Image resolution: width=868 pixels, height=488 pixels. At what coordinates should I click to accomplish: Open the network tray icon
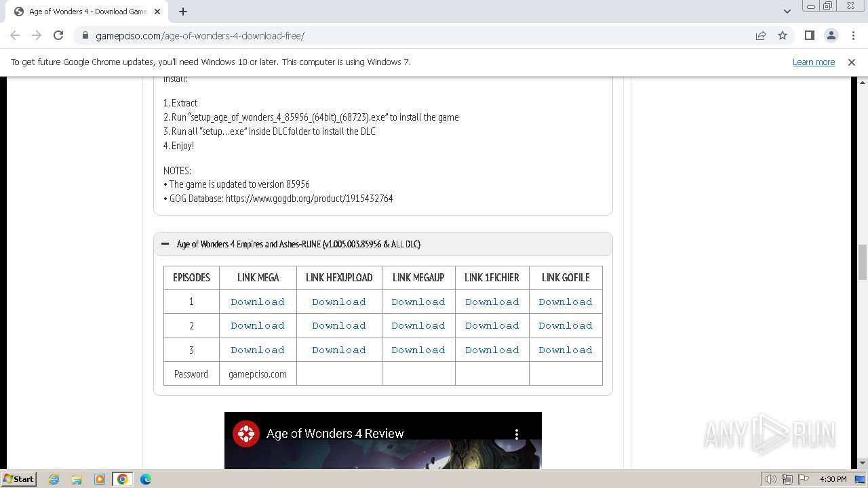click(787, 479)
